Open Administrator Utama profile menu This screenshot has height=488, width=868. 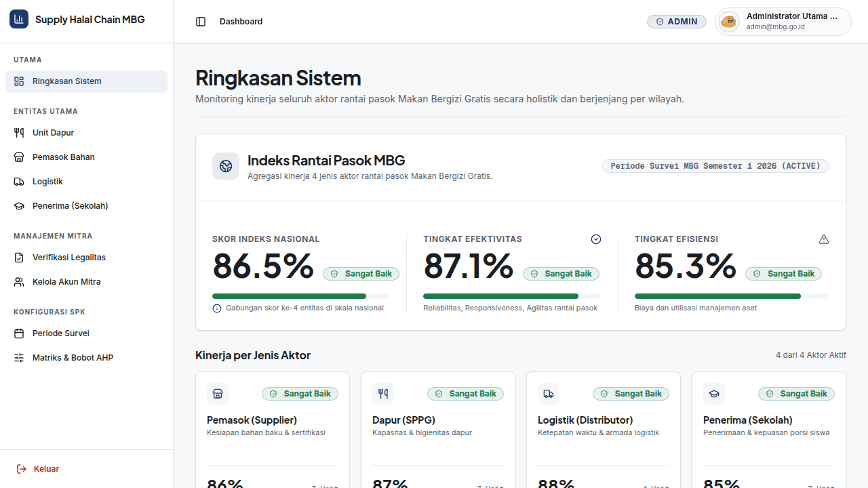click(783, 22)
